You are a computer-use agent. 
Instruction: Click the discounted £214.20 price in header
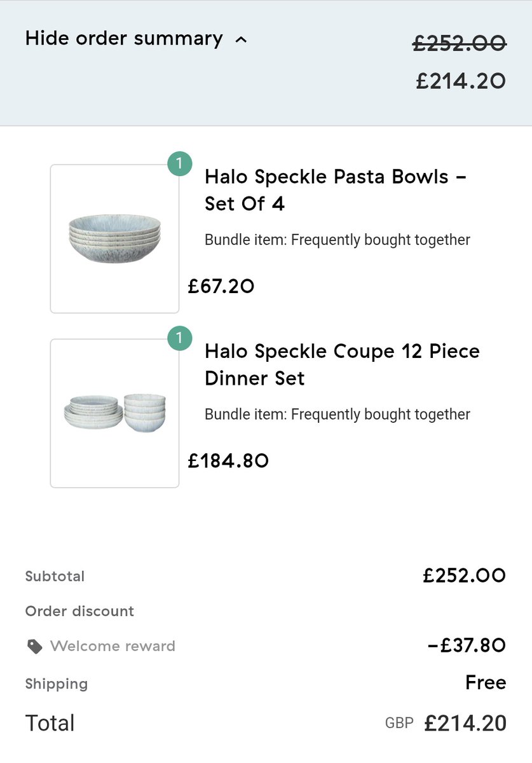(x=461, y=81)
